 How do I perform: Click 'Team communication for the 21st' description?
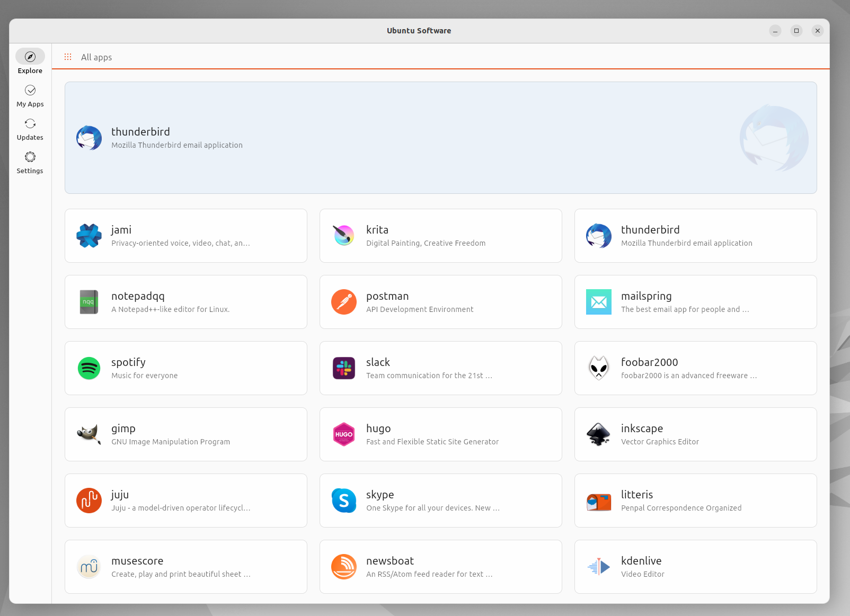click(424, 376)
